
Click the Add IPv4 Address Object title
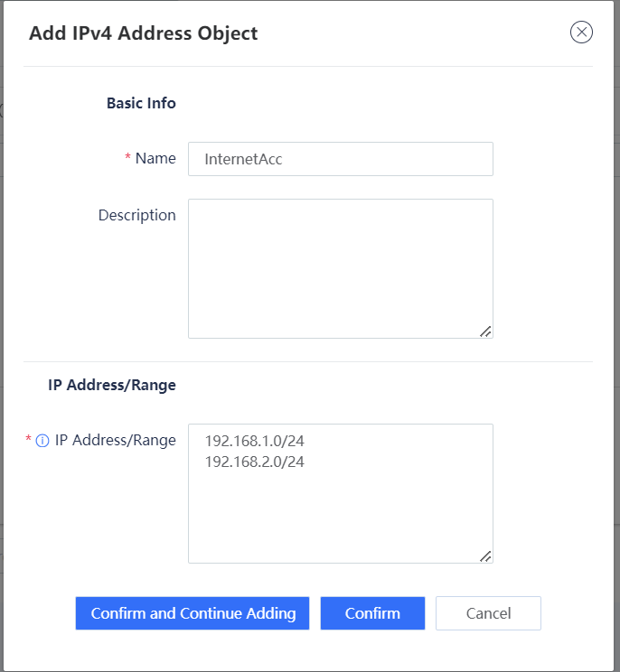(x=143, y=33)
